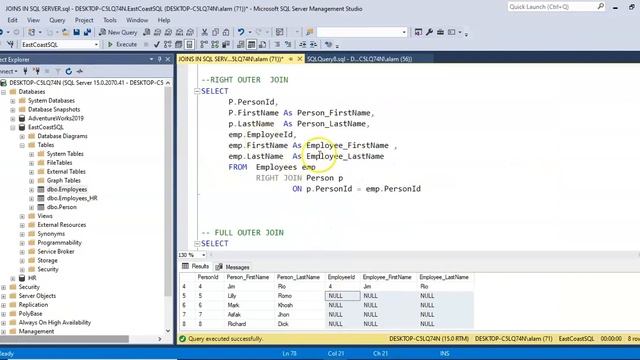Open the Query Options icon
Viewport: 640px width, 360px height.
[178, 44]
